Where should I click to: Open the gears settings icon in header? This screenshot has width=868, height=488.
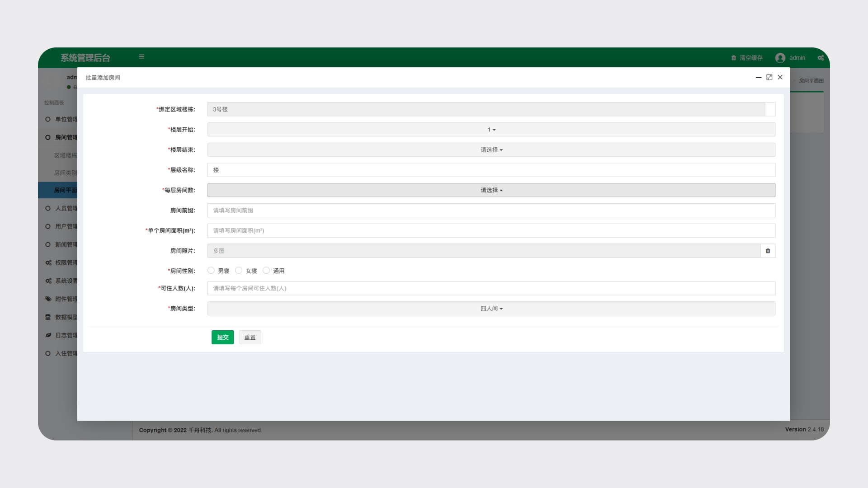(x=821, y=58)
